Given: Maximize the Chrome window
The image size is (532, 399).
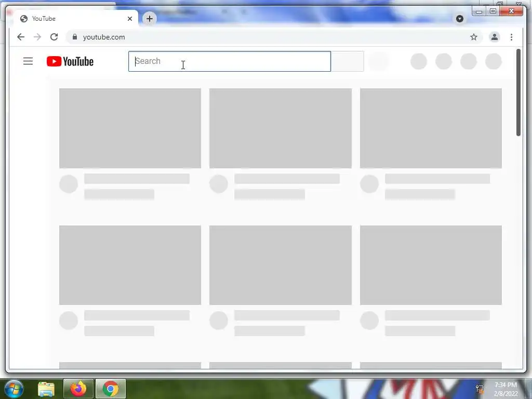Looking at the screenshot, I should (493, 11).
